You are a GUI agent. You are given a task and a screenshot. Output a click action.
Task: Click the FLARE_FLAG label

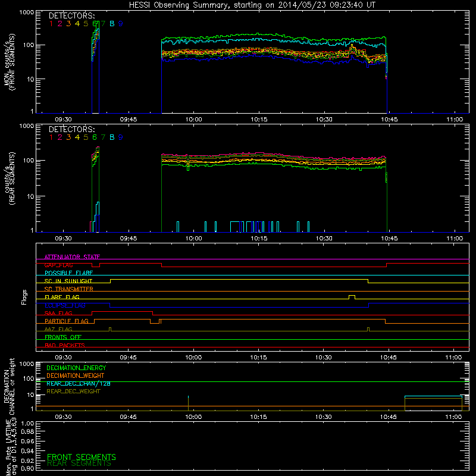coord(62,297)
